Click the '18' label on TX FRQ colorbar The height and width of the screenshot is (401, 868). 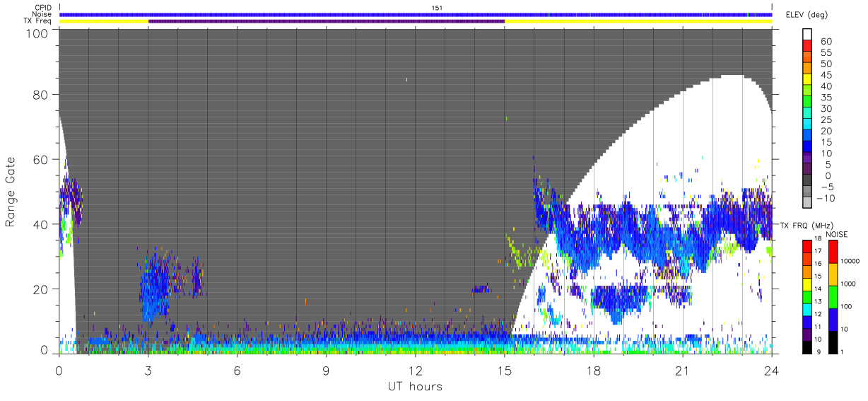(819, 240)
